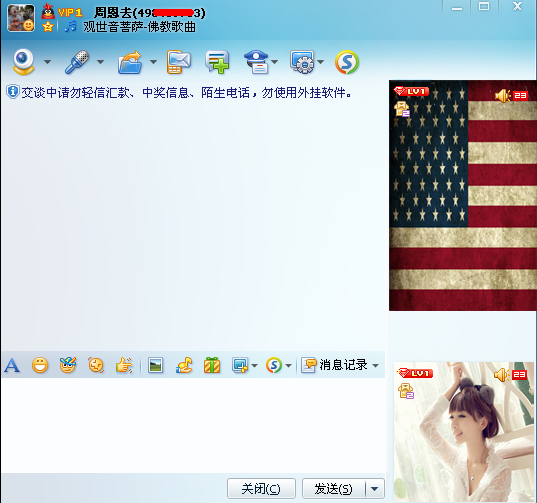The image size is (537, 503).
Task: Click inside the message input text box
Action: point(193,425)
